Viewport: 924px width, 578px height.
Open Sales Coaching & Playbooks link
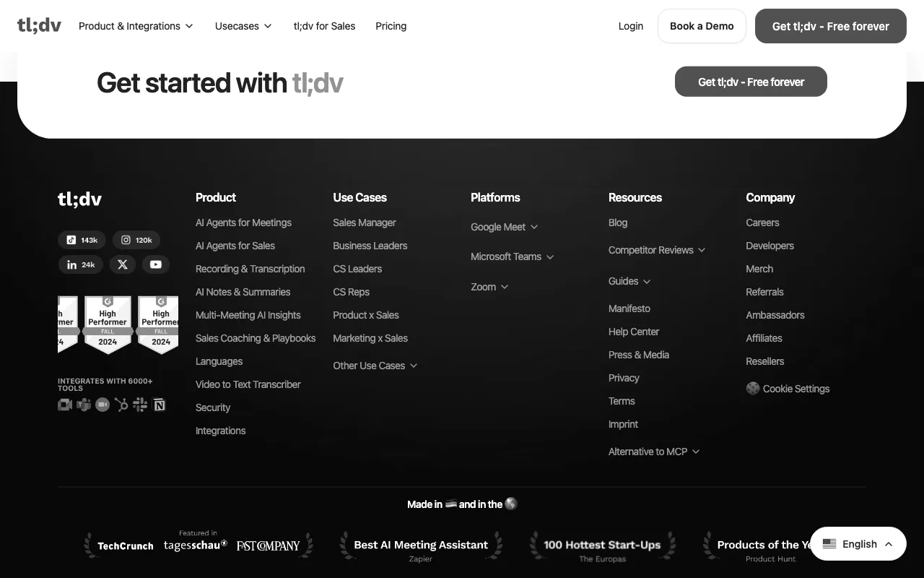(x=256, y=338)
